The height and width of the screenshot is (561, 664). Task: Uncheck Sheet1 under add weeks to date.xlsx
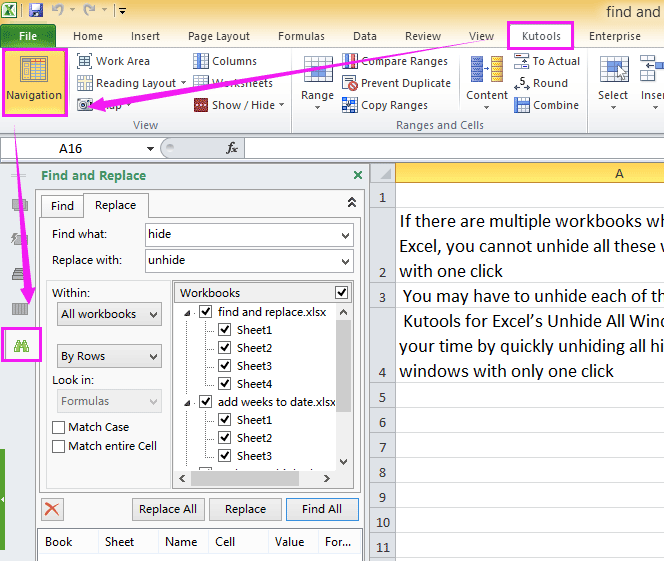tap(224, 420)
